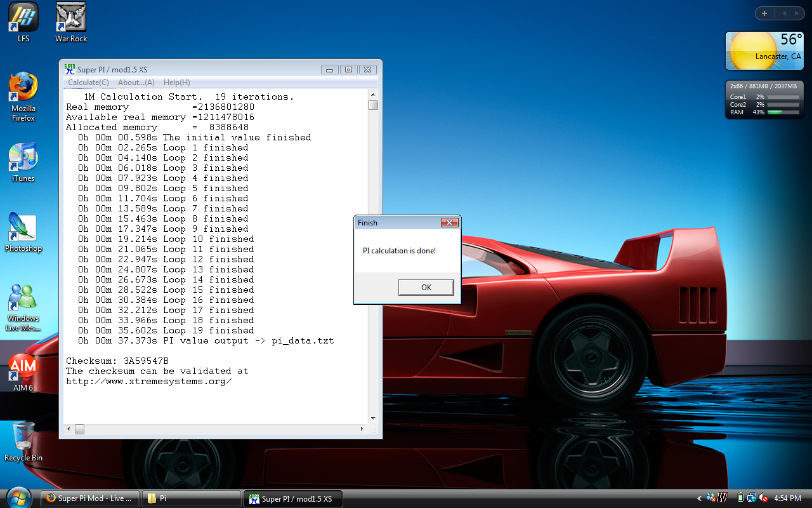Click the checksum value 3A59547B
812x508 pixels.
coord(146,361)
